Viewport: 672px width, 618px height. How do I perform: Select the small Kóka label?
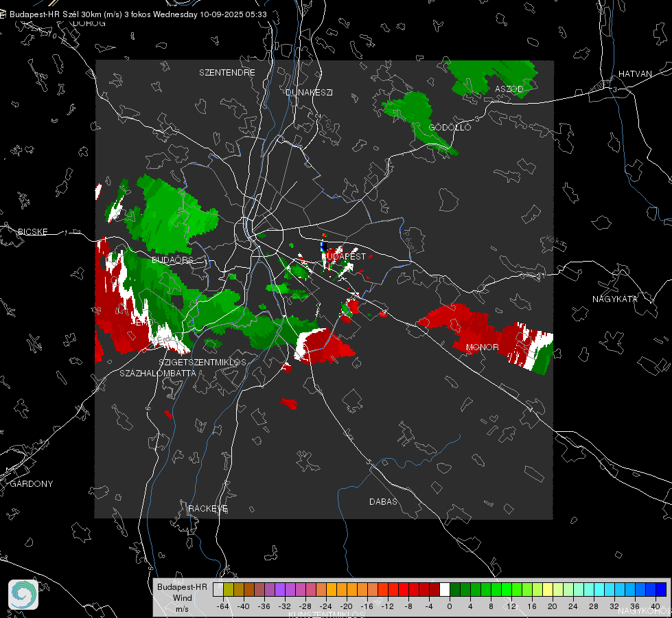(555, 242)
